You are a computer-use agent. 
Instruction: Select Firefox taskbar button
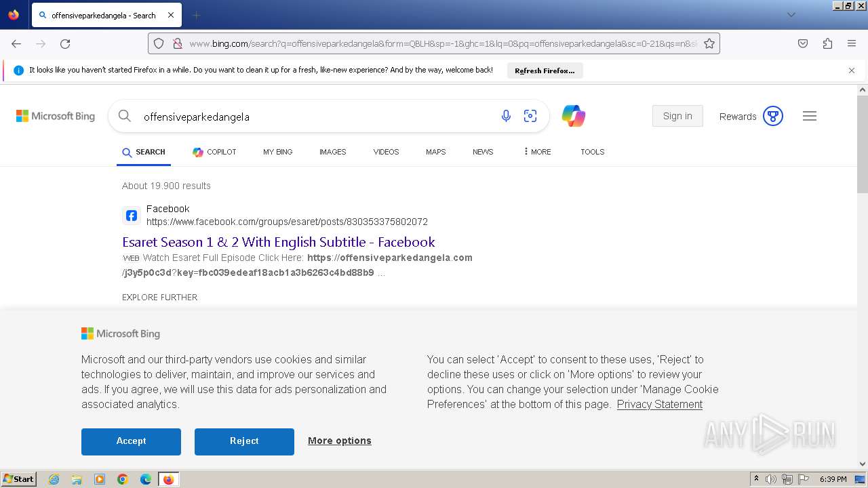[x=168, y=479]
